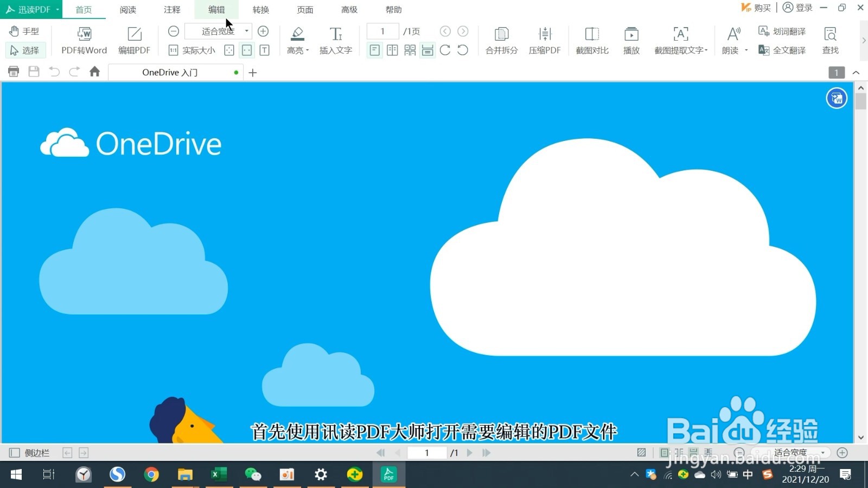This screenshot has height=488, width=868.
Task: Click 登录 to sign in
Action: tap(797, 8)
